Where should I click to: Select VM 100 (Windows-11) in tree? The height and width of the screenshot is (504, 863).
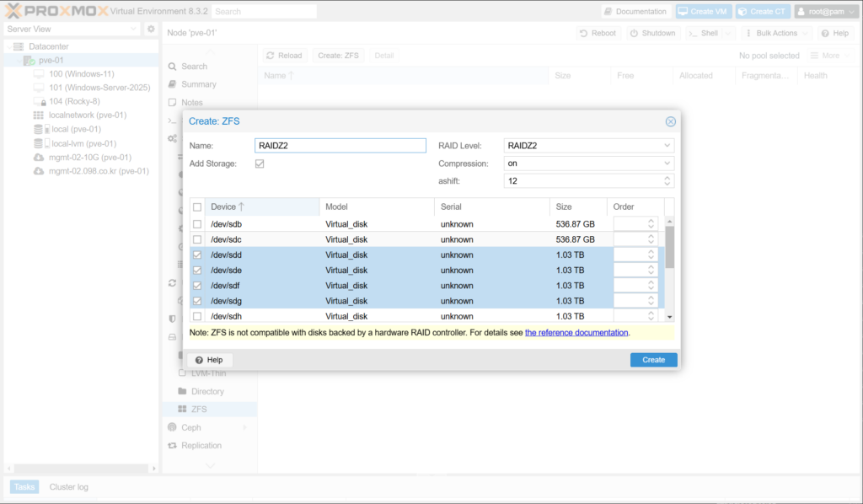81,74
